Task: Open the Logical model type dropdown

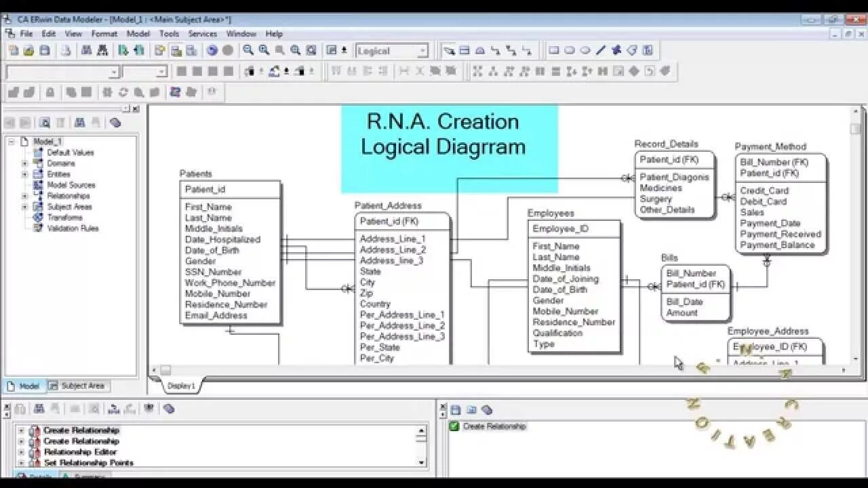Action: point(422,51)
